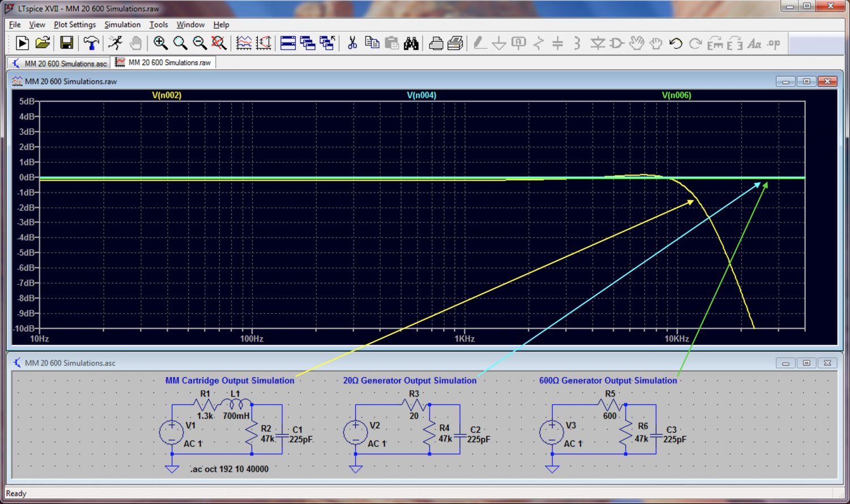Click the -10dB vertical axis label
Screen dimensions: 850x504
pos(23,328)
